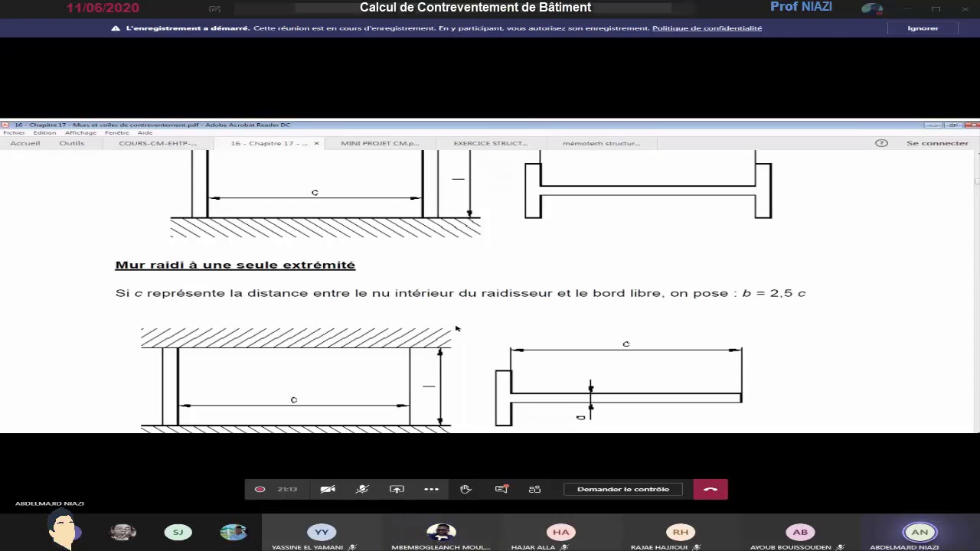Click the formula text b = 2,5 c
The width and height of the screenshot is (980, 551).
774,293
